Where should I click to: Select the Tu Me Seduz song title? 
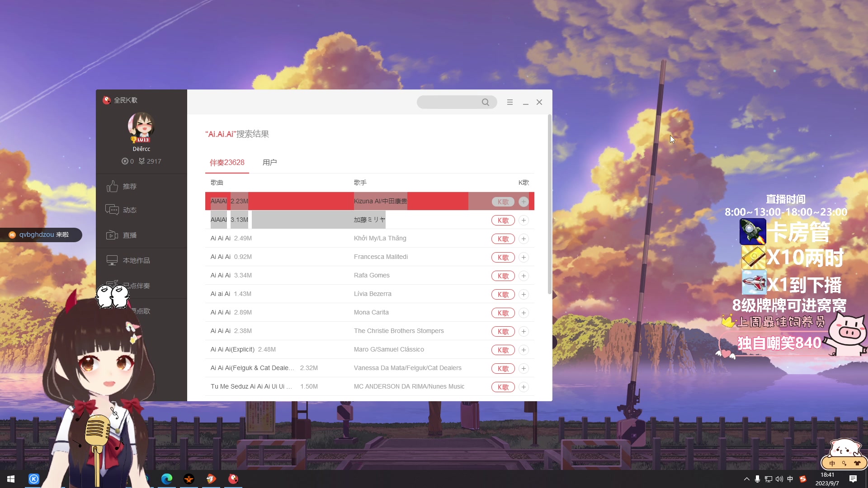pos(251,386)
